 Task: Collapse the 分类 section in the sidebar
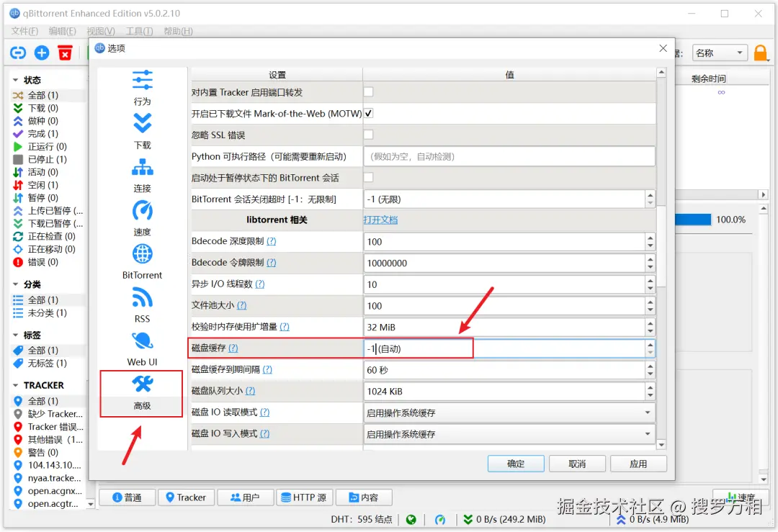coord(15,284)
